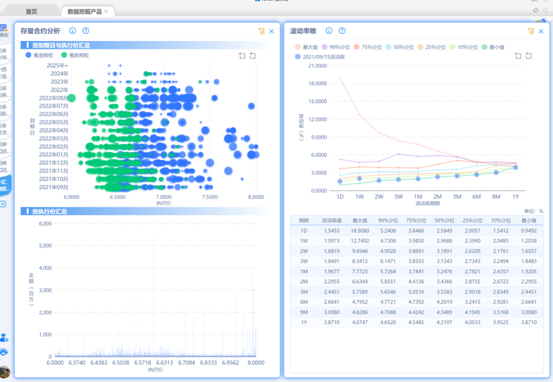
Task: Select the 1Y row in volatility table
Action: 417,322
